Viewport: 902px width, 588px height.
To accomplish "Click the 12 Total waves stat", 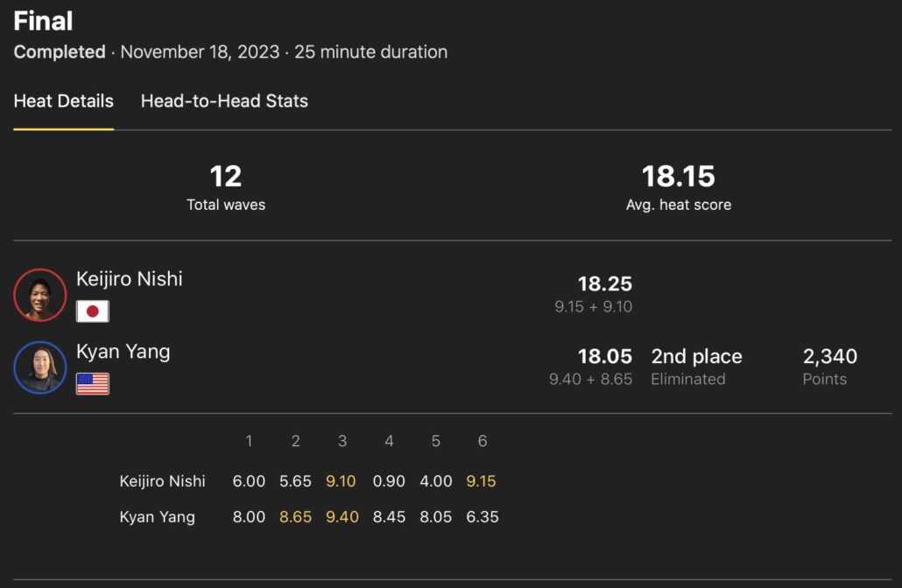I will [226, 177].
